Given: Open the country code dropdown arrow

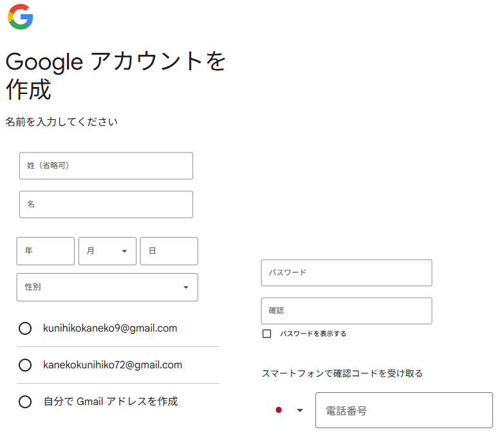Looking at the screenshot, I should 299,410.
